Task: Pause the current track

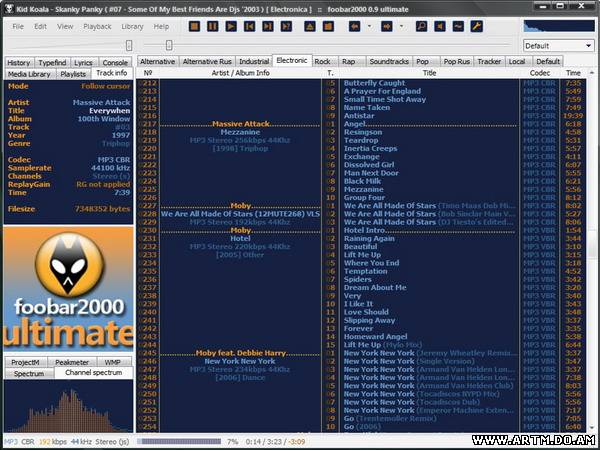Action: (213, 26)
